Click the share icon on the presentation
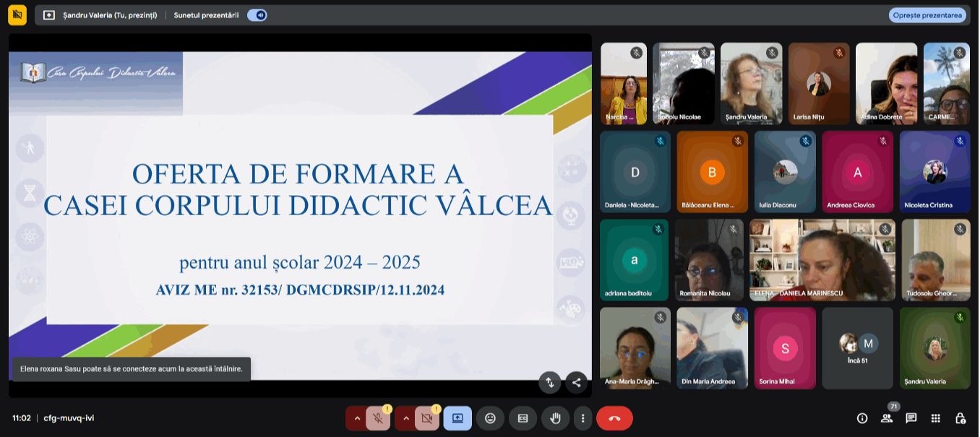The height and width of the screenshot is (437, 980). 576,382
